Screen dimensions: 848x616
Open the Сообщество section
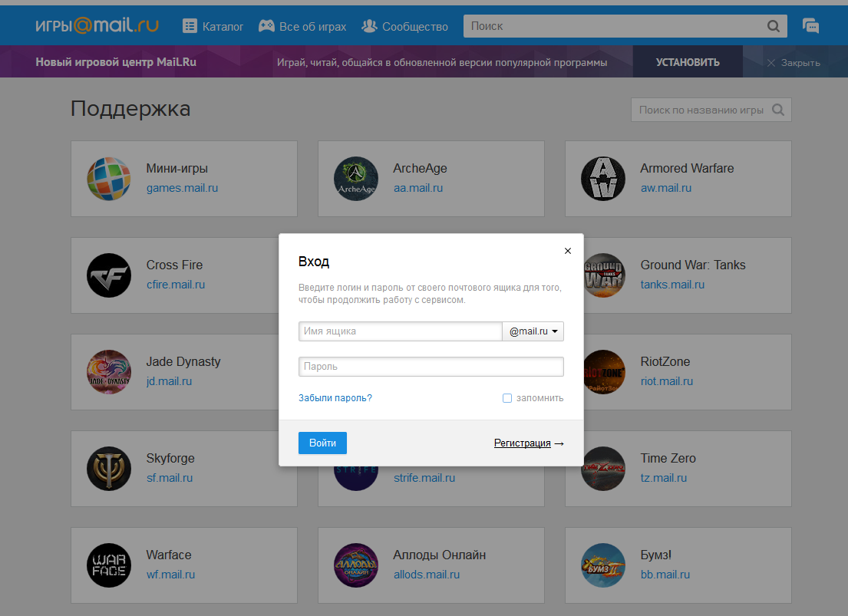tap(404, 26)
